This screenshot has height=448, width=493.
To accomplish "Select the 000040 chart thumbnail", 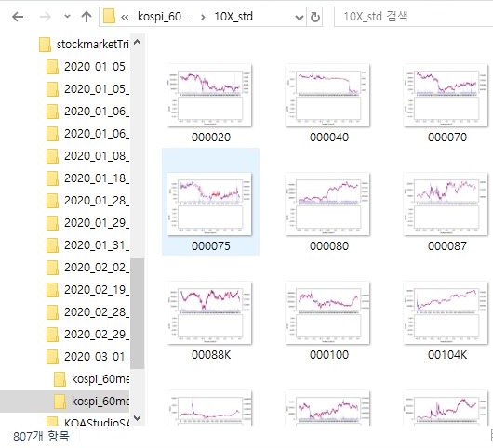I will point(327,96).
